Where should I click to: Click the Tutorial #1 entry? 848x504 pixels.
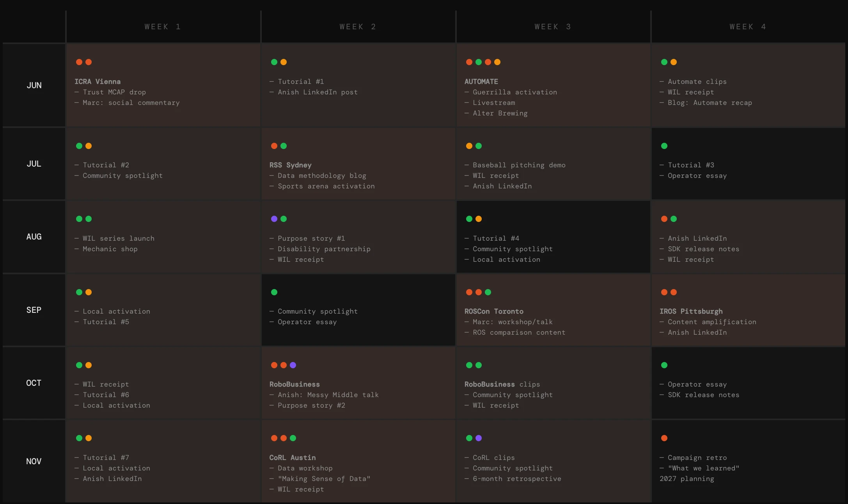point(296,82)
